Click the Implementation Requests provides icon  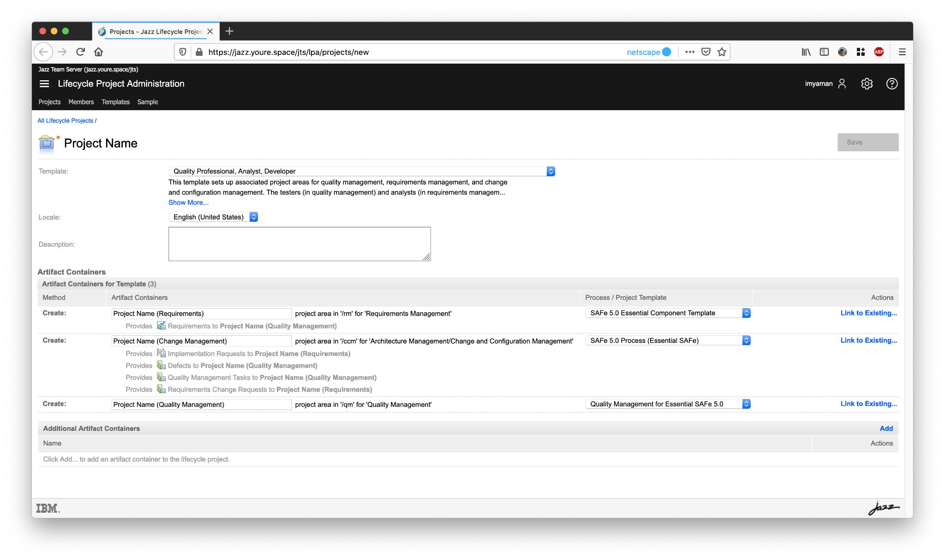pos(161,353)
